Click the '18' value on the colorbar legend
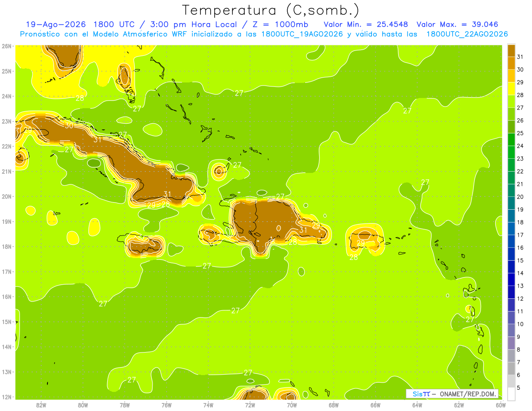Viewport: 532px width, 411px height. point(520,222)
